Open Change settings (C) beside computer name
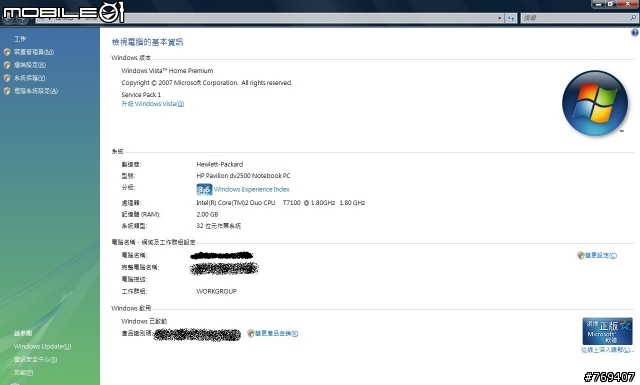Screen dimensions: 640x385 pos(600,256)
